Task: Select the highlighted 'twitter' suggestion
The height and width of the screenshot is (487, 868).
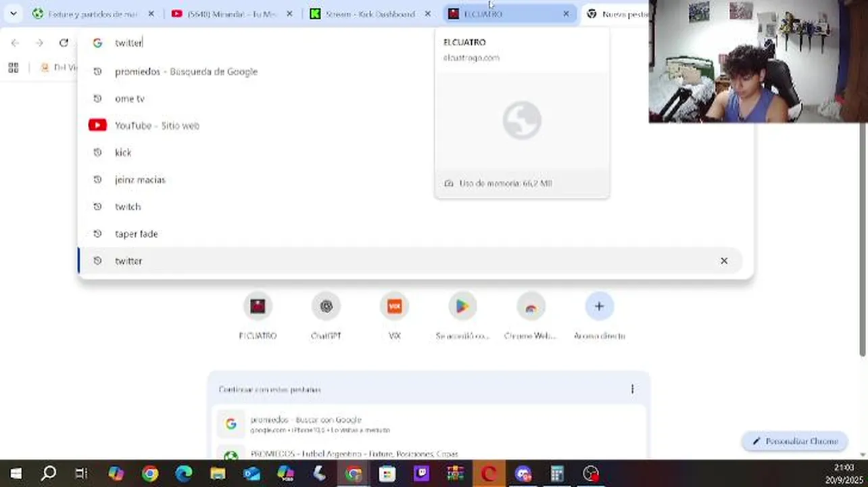Action: (x=410, y=260)
